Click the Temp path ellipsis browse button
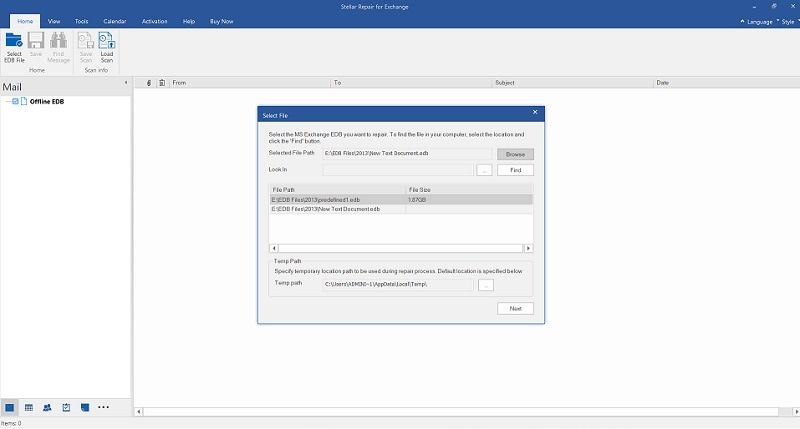The image size is (800, 429). point(486,285)
